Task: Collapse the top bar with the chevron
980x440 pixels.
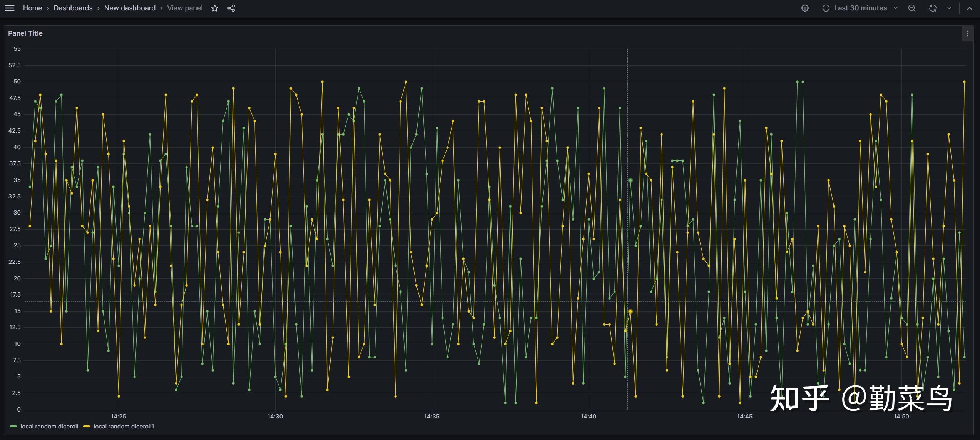Action: click(x=969, y=8)
